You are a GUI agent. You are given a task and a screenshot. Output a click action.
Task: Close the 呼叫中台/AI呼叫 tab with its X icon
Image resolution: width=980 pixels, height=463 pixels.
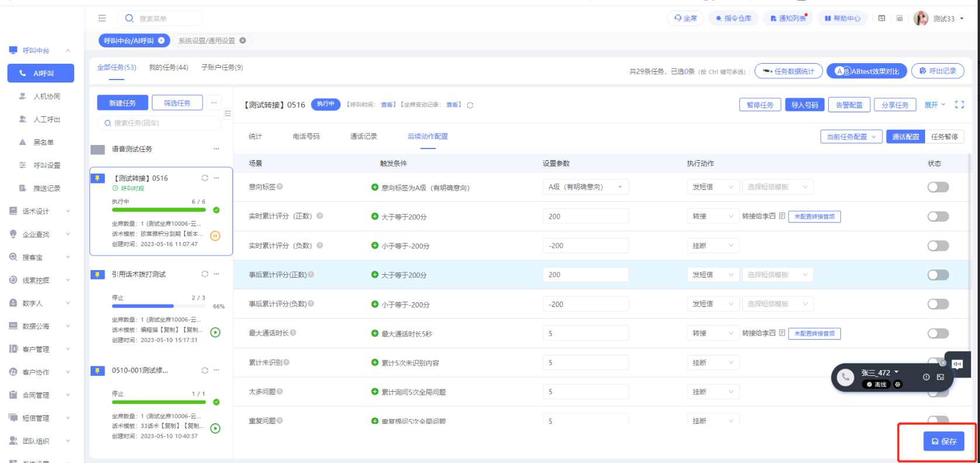[161, 40]
